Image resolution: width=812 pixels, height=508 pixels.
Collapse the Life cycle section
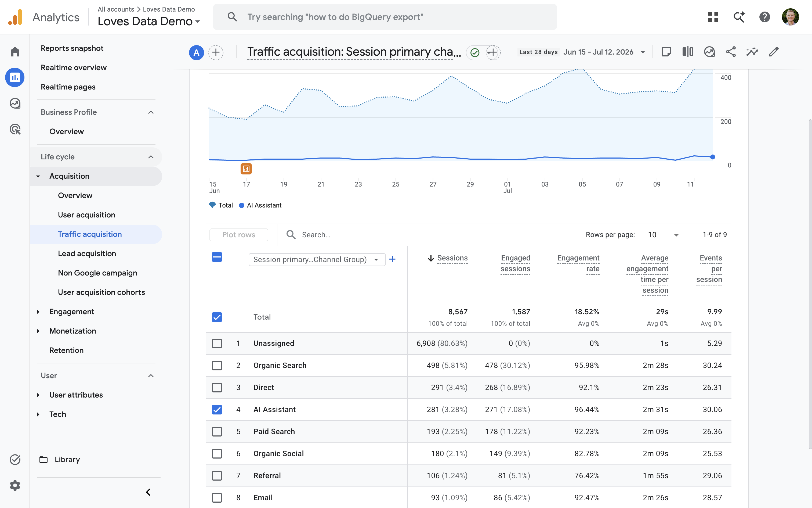(151, 157)
